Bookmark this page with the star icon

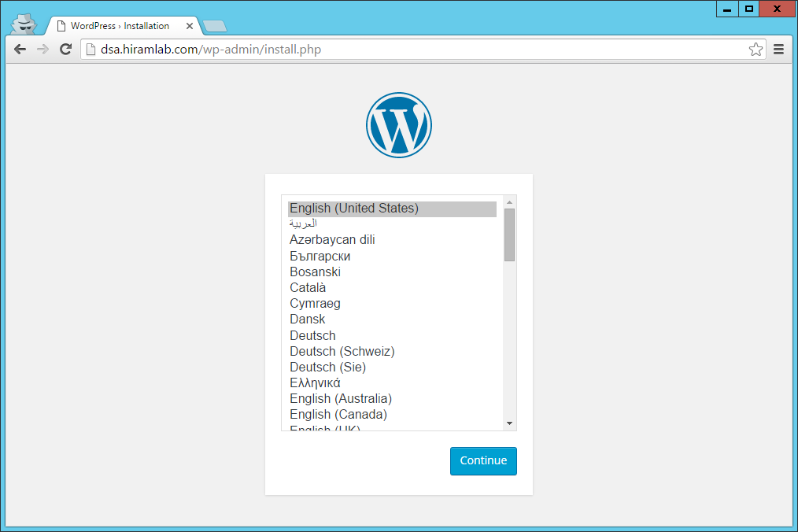point(756,50)
